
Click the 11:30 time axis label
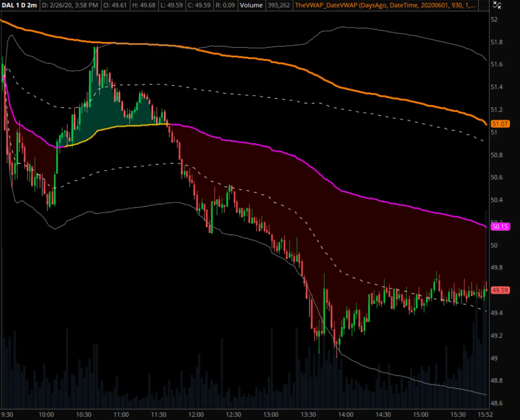158,415
